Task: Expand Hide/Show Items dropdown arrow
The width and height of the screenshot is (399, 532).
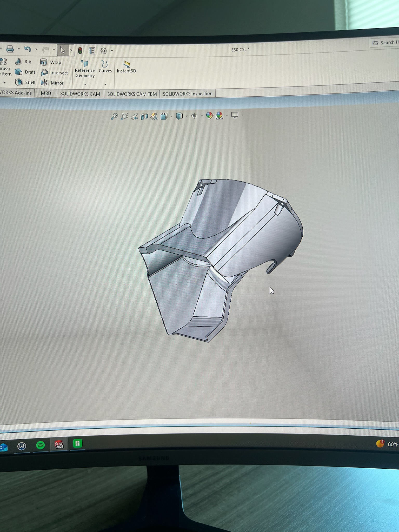Action: point(202,116)
